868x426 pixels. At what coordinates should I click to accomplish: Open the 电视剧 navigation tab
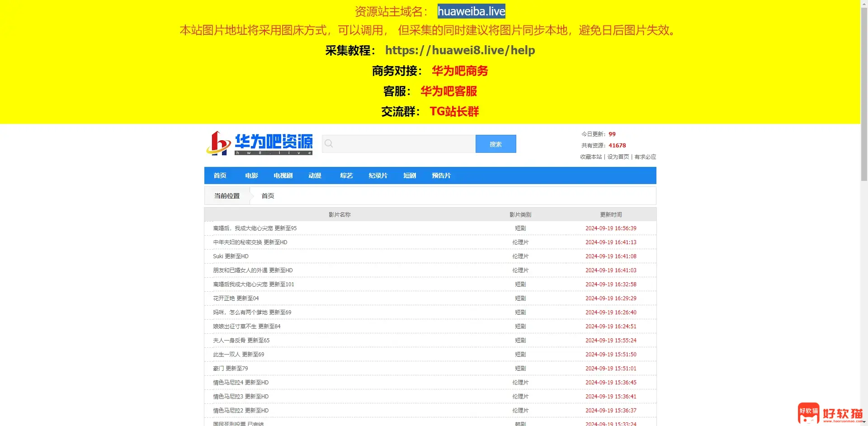(283, 175)
